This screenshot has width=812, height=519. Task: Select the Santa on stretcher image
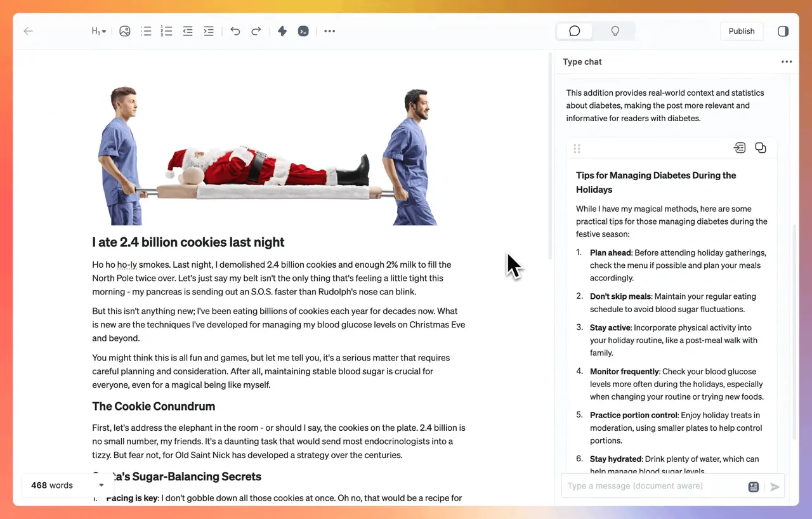click(x=268, y=156)
